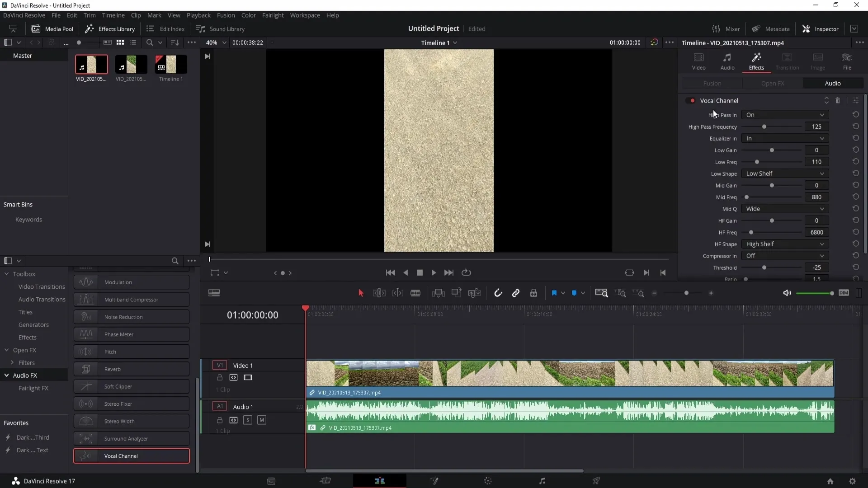This screenshot has height=488, width=868.
Task: Open HF Shape dropdown showing High Shelf
Action: [785, 244]
